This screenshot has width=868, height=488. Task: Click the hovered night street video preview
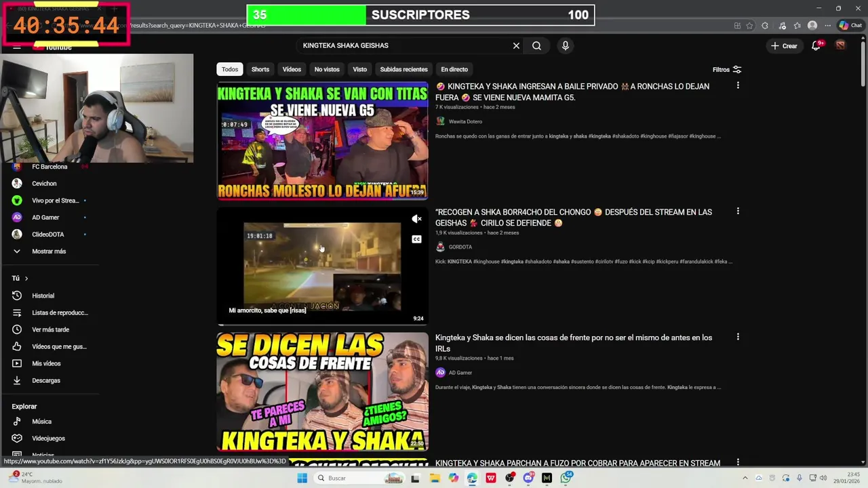(x=322, y=266)
